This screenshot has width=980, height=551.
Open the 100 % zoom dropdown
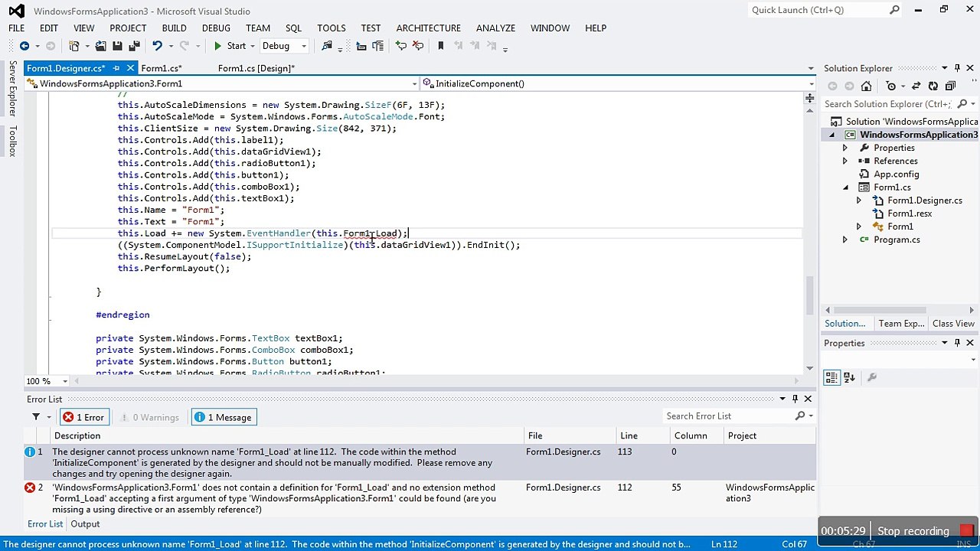coord(65,381)
